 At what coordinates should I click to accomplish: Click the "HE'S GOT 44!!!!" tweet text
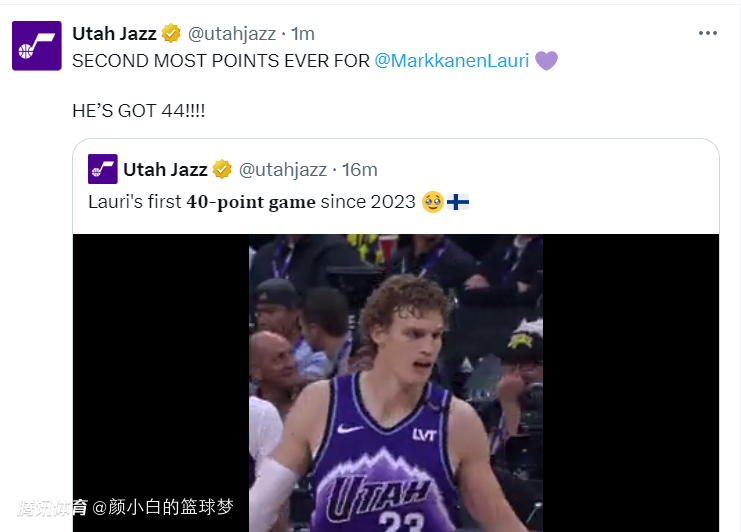138,111
